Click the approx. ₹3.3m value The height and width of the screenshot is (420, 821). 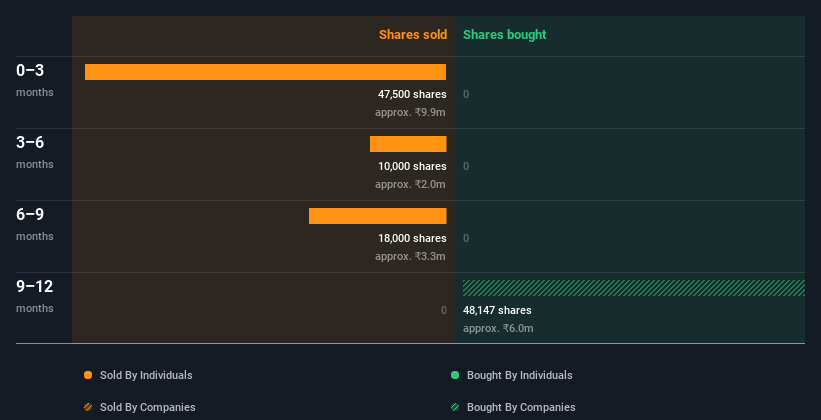click(410, 256)
